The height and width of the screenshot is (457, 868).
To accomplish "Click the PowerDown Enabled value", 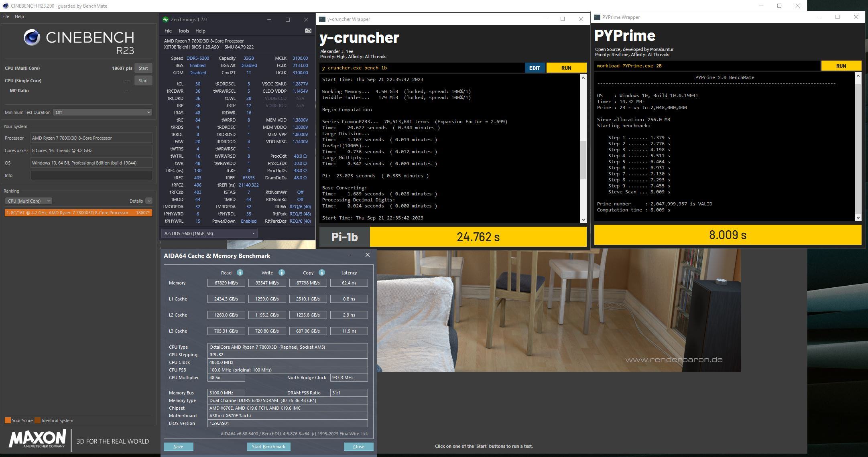I will point(249,221).
